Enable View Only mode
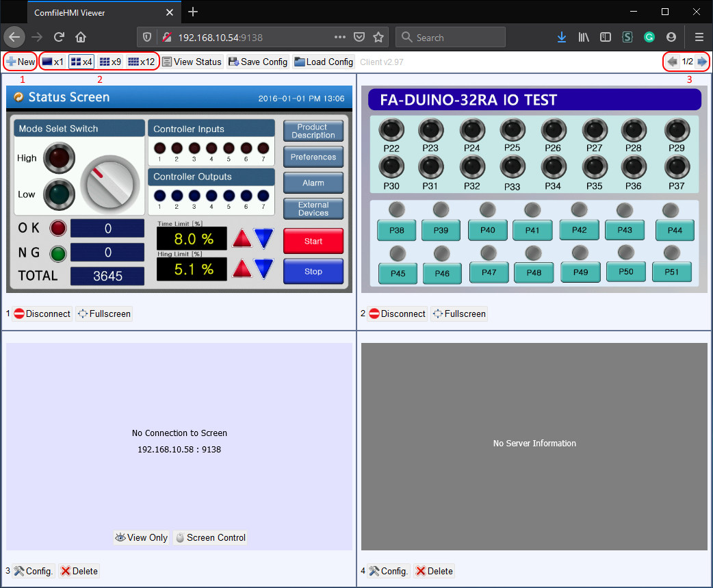 [142, 537]
